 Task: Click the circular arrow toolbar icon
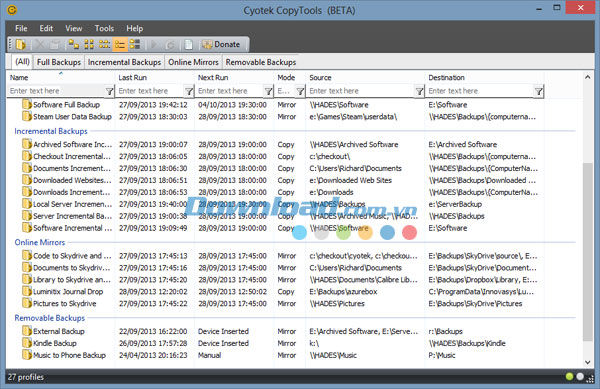coord(170,44)
